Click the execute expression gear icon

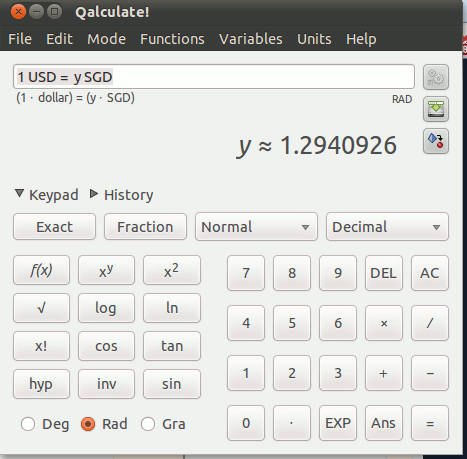click(436, 77)
